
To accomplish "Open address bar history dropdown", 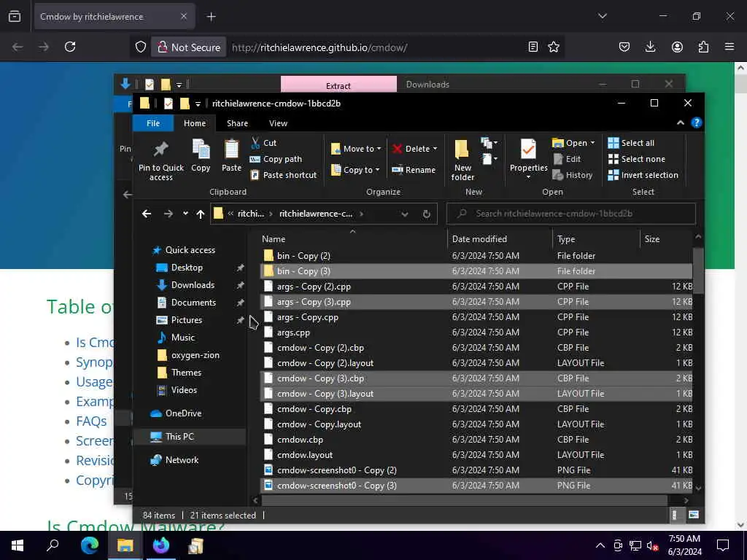I will [404, 214].
